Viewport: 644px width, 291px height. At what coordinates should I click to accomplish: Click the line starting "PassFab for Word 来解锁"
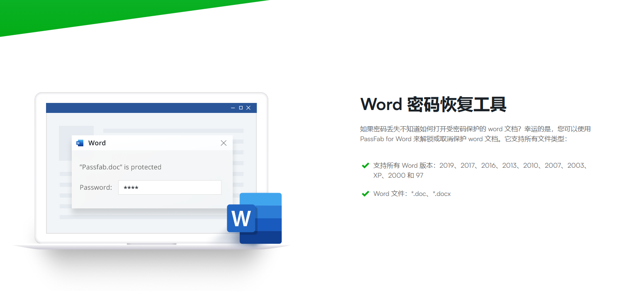pos(463,139)
